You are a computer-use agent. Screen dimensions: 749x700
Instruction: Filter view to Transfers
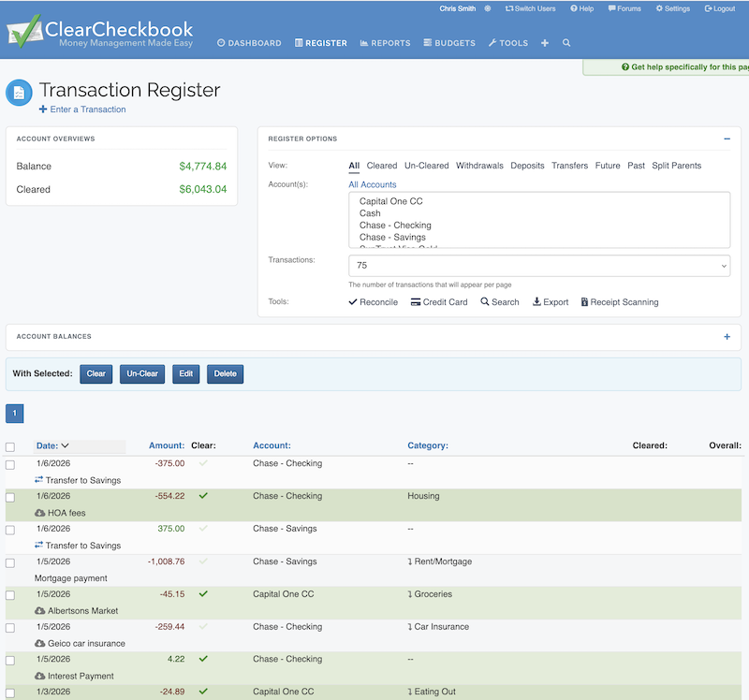(570, 166)
